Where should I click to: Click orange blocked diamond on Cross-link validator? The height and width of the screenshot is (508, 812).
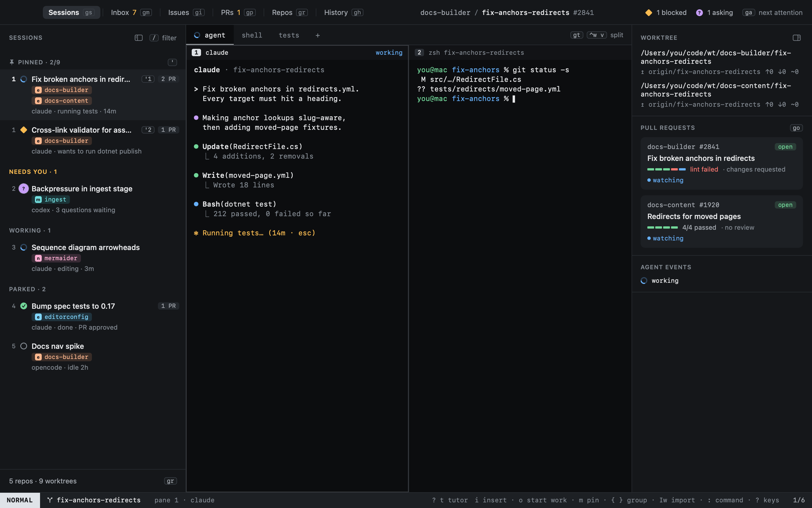[23, 130]
